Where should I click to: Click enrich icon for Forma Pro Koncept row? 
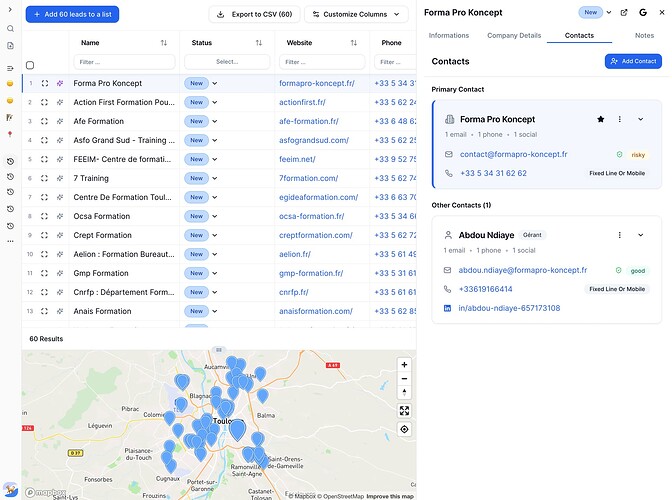click(60, 83)
